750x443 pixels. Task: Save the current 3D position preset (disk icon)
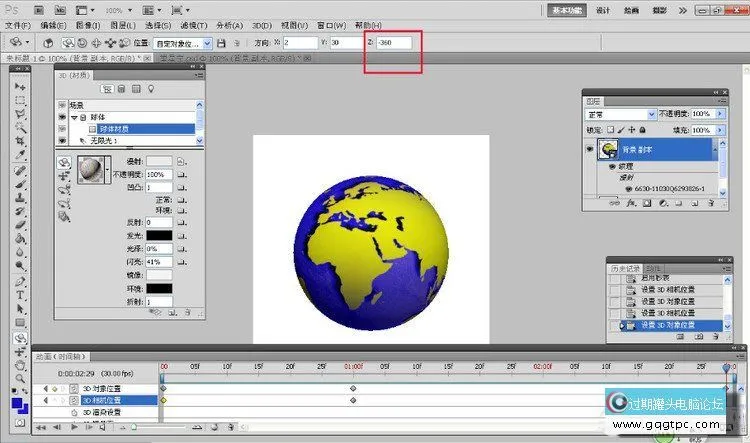(220, 44)
